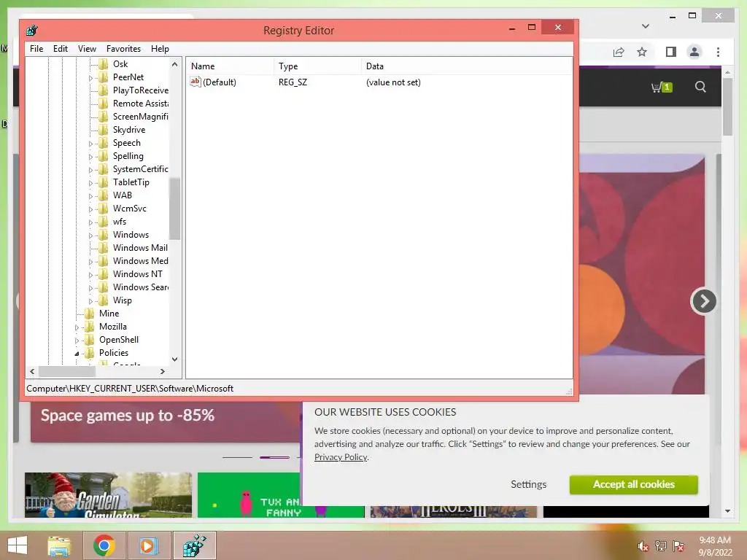Image resolution: width=747 pixels, height=560 pixels.
Task: Open the browser tab list chevron
Action: point(646,26)
